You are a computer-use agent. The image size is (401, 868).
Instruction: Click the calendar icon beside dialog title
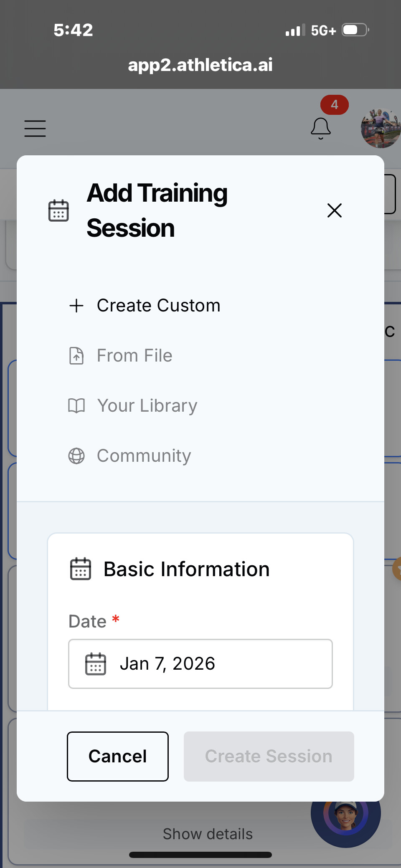tap(58, 210)
